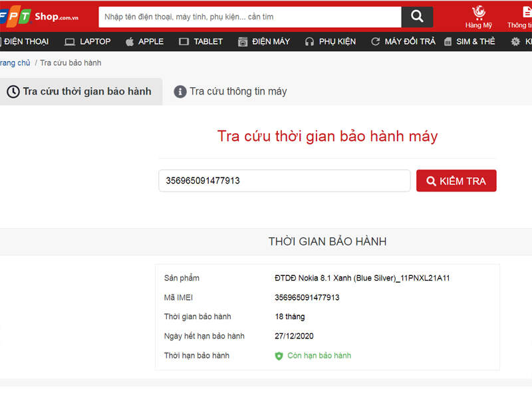Open the ĐIỆN MÁY category
The image size is (532, 399).
coord(264,41)
